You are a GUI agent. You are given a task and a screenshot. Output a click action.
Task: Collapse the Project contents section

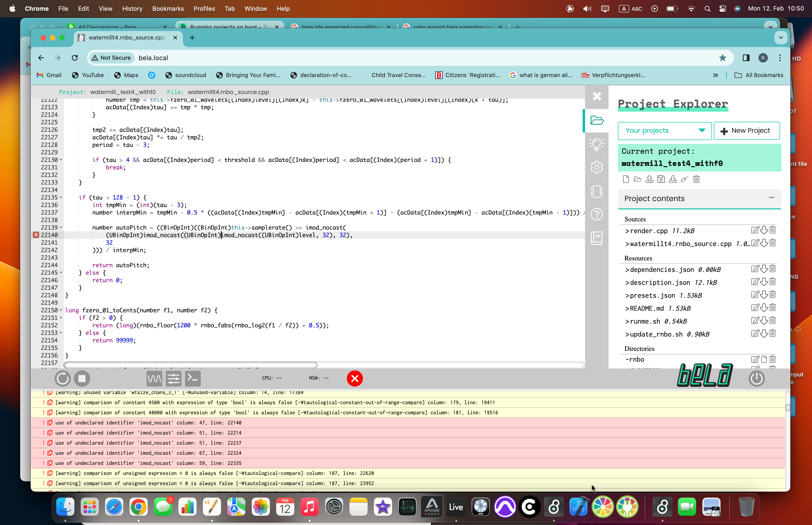pyautogui.click(x=771, y=198)
